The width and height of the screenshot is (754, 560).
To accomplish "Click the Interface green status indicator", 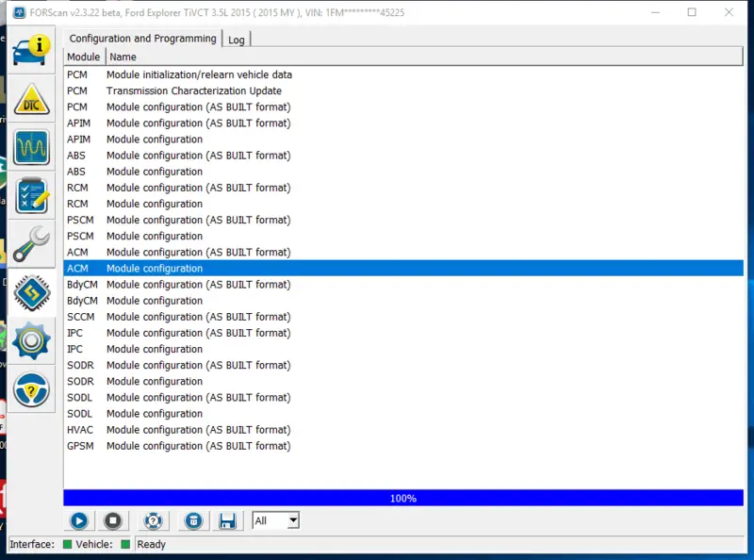I will tap(67, 544).
